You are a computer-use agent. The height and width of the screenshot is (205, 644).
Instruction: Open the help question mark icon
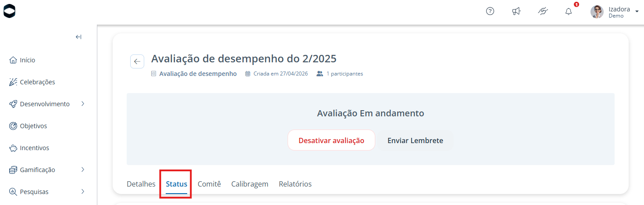pyautogui.click(x=490, y=11)
